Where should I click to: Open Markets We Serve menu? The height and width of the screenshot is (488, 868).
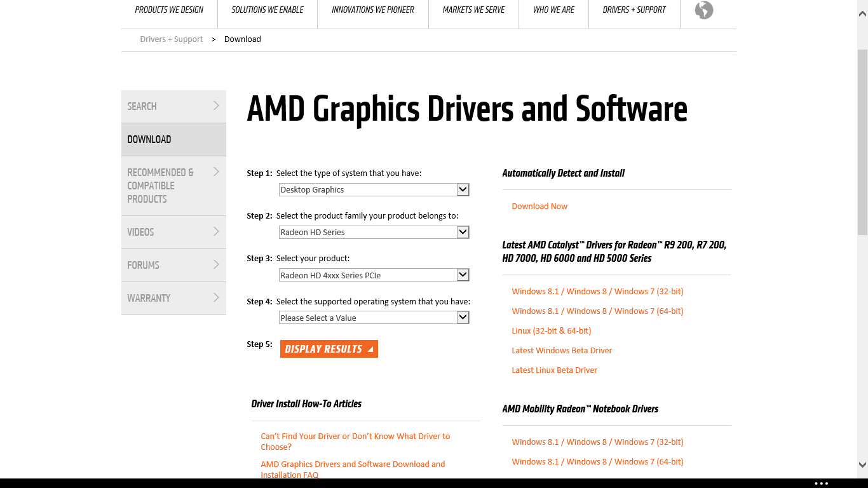(x=473, y=10)
